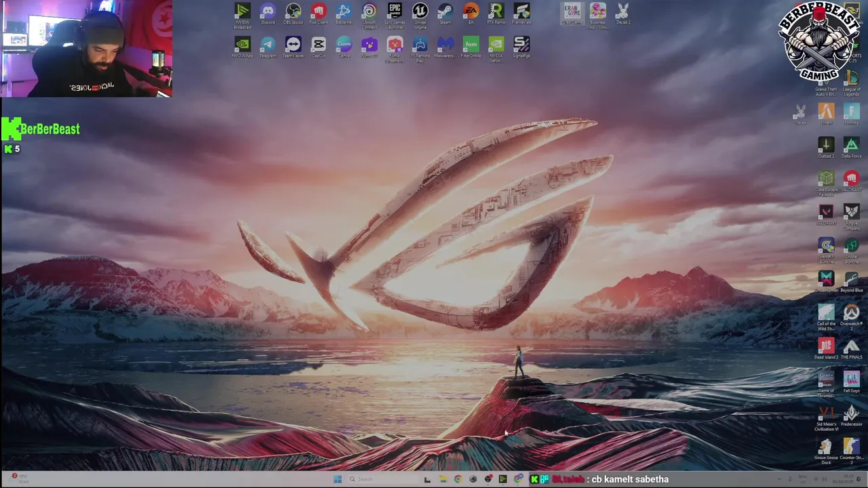The width and height of the screenshot is (868, 488).
Task: Open the Epic Games Launcher icon
Action: pyautogui.click(x=395, y=16)
